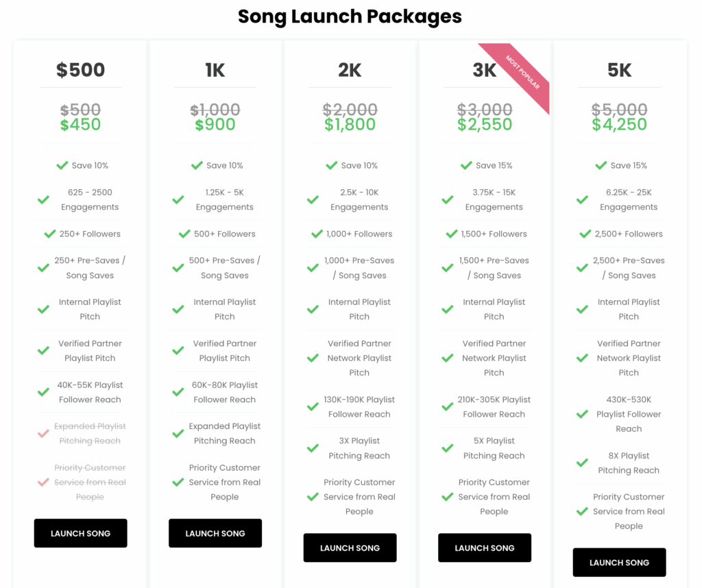The image size is (702, 588).
Task: Click the green $2,550 price
Action: pos(485,125)
